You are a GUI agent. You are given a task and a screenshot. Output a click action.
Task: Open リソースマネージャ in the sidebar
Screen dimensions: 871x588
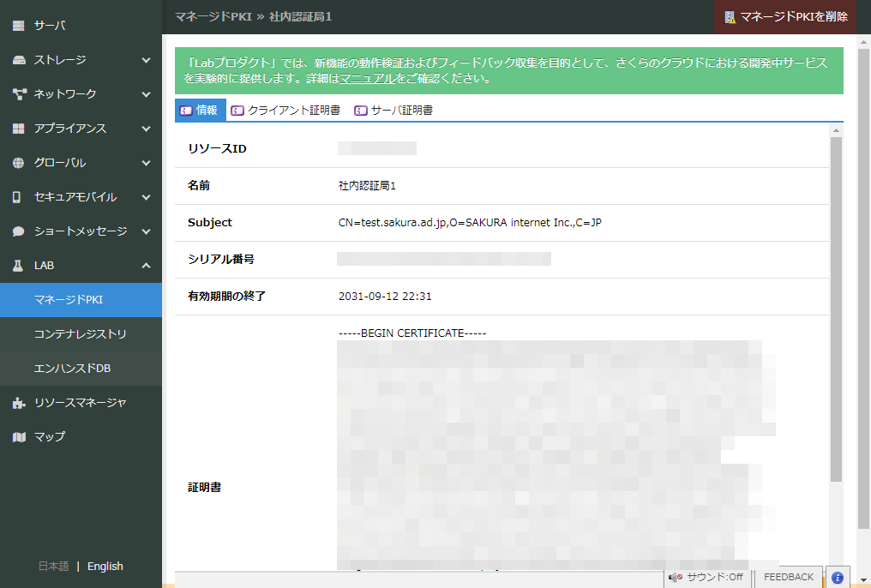coord(81,403)
